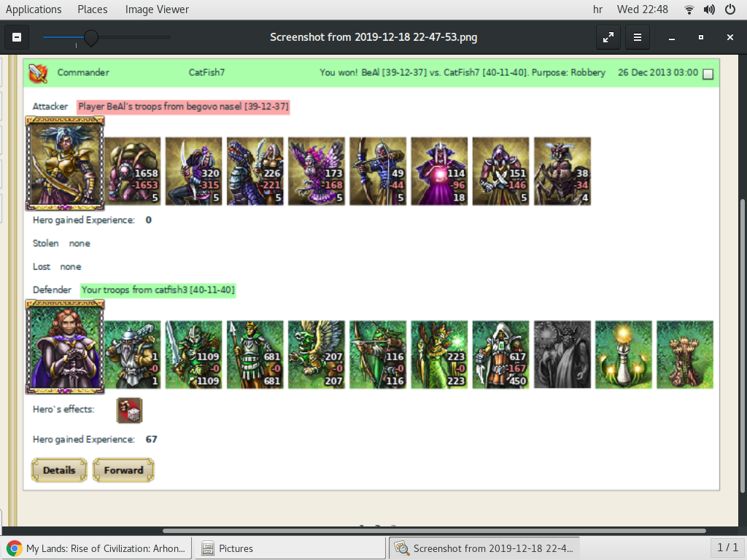Viewport: 747px width, 560px height.
Task: Open the power menu icon in top bar
Action: pos(729,9)
